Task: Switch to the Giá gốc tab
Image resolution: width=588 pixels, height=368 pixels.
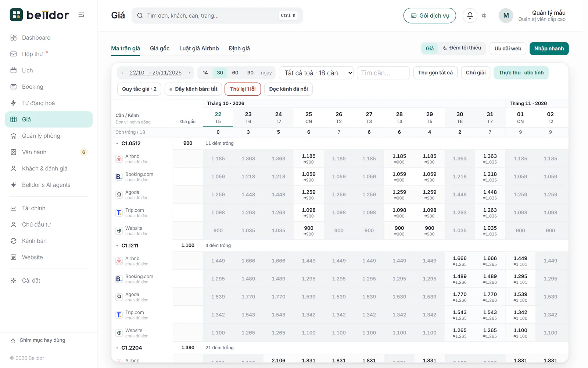Action: click(x=159, y=48)
